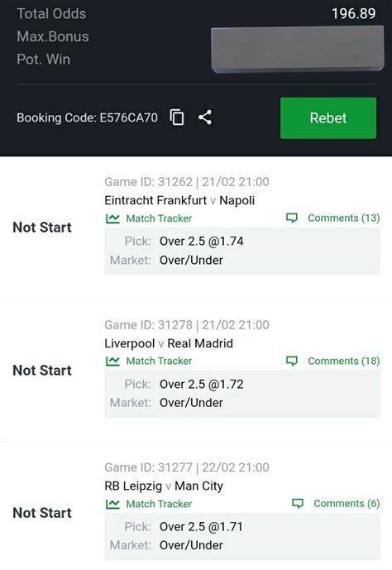Open Match Tracker for Liverpool v Real Madrid

tap(159, 361)
